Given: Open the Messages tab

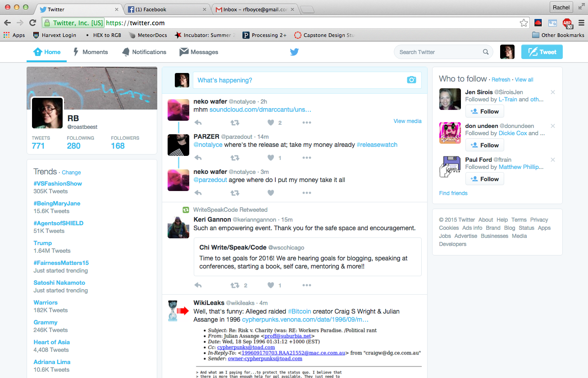Looking at the screenshot, I should pos(199,52).
